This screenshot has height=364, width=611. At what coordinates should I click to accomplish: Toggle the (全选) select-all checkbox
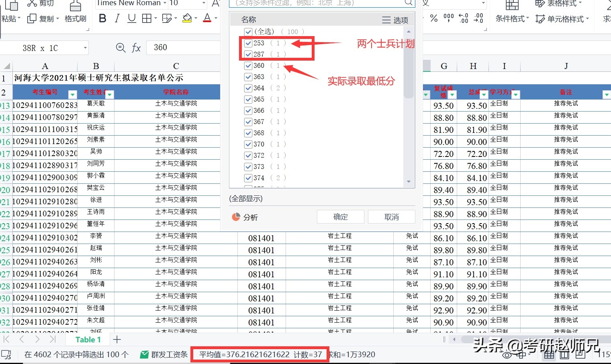click(248, 32)
